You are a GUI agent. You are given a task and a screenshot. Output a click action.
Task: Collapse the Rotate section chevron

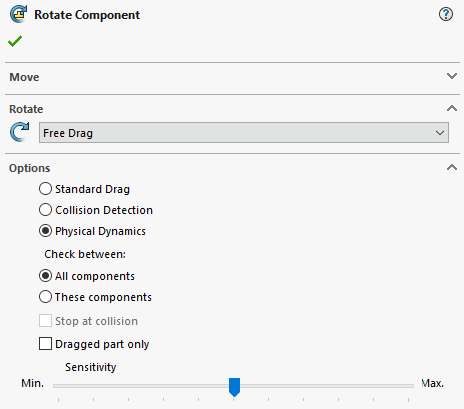[452, 108]
